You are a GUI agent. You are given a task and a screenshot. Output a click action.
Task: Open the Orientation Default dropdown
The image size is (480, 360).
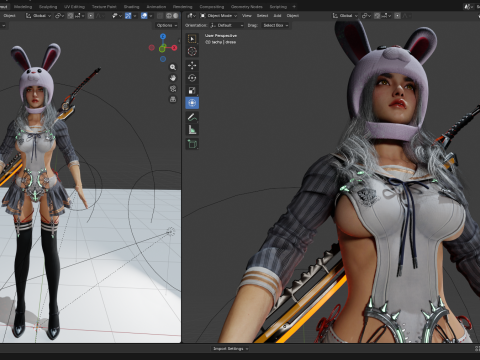coord(227,25)
